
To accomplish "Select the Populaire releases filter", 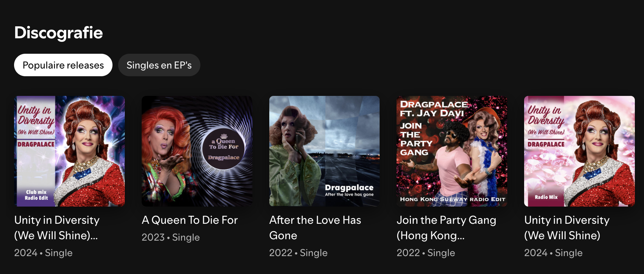I will [x=63, y=65].
